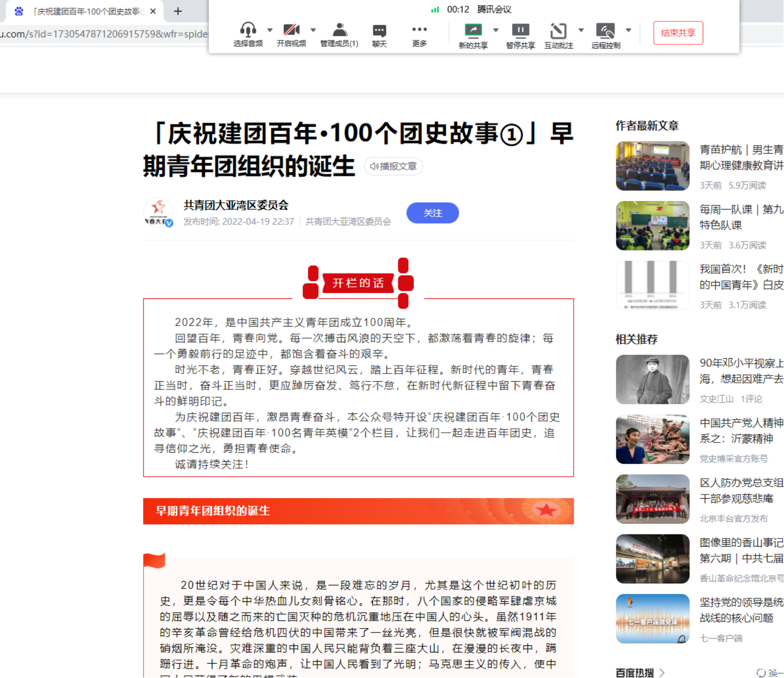Expand the audio selection dropdown arrow
This screenshot has width=784, height=678.
[270, 30]
